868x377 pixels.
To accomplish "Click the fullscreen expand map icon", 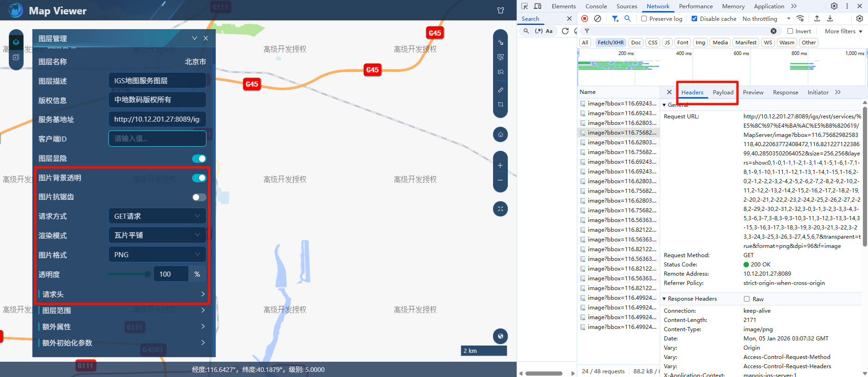I will tap(500, 209).
